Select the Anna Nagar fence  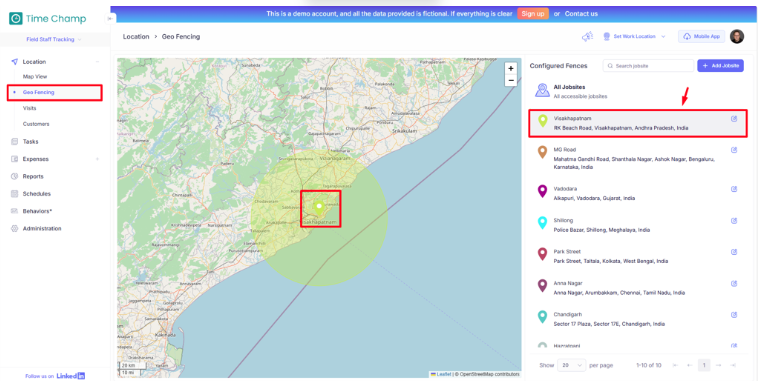pos(637,288)
